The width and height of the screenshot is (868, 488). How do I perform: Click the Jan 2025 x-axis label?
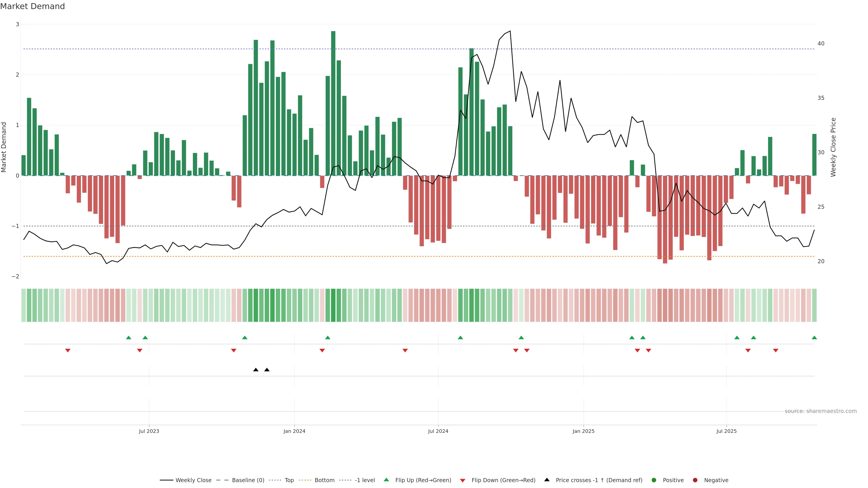click(x=583, y=432)
